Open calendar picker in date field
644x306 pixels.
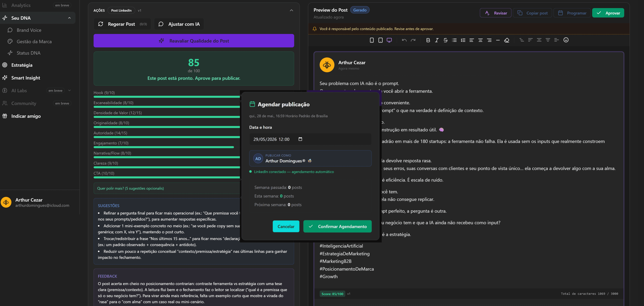coord(300,139)
